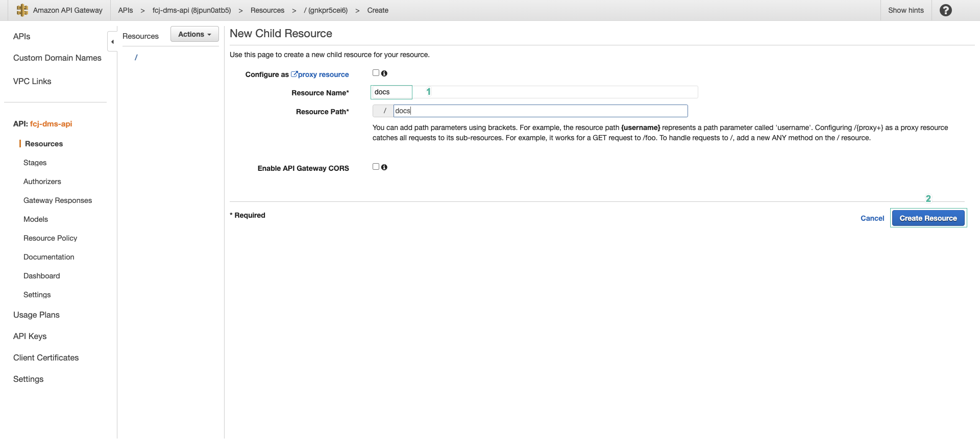The width and height of the screenshot is (980, 439).
Task: Open the Actions dropdown menu
Action: 194,34
